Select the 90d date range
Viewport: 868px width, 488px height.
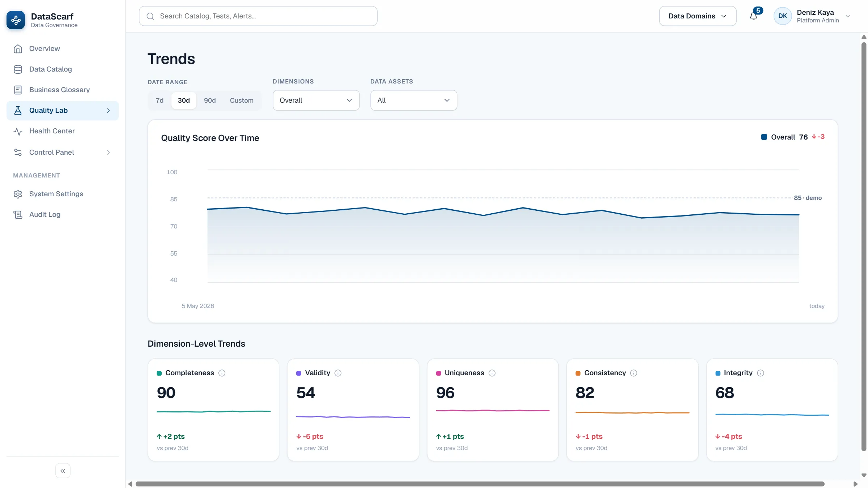tap(210, 100)
